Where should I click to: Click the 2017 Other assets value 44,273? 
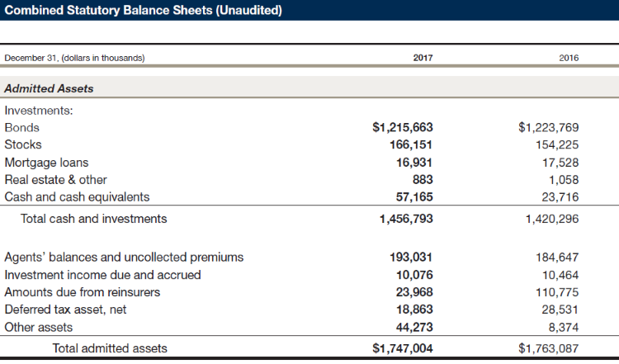coord(410,326)
